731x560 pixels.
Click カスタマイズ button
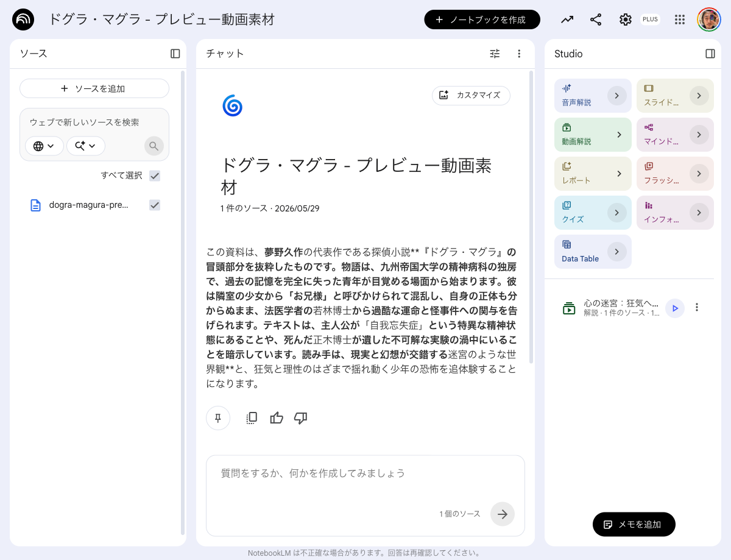click(471, 95)
